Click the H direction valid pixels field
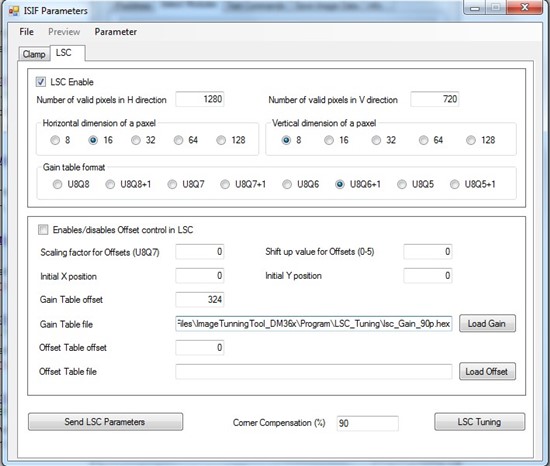This screenshot has height=466, width=550. [x=200, y=99]
